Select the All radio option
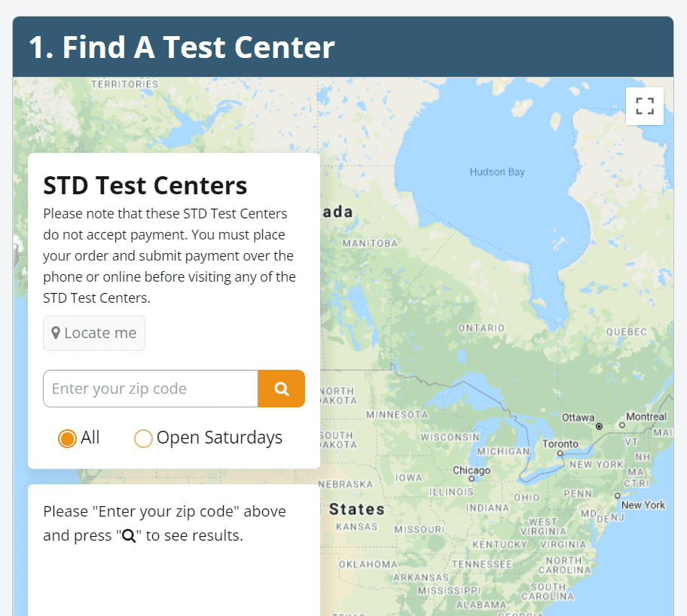687x616 pixels. (67, 438)
